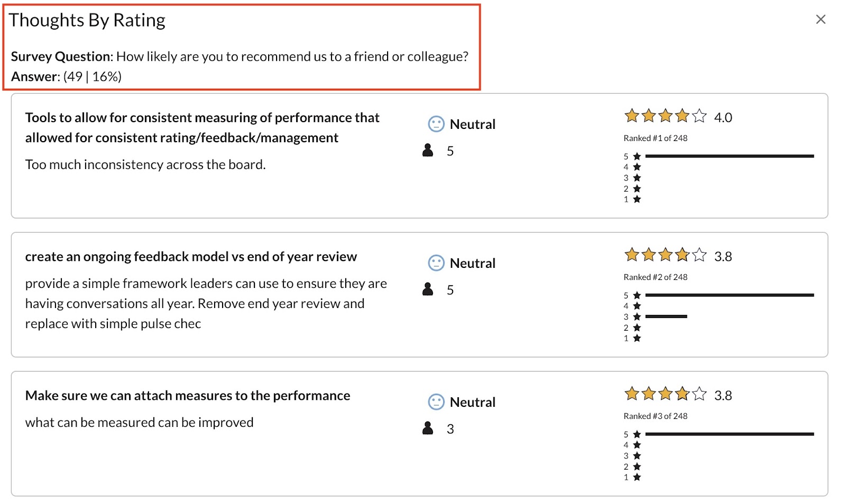Click the Neutral face icon in third card
846x504 pixels.
pos(436,402)
